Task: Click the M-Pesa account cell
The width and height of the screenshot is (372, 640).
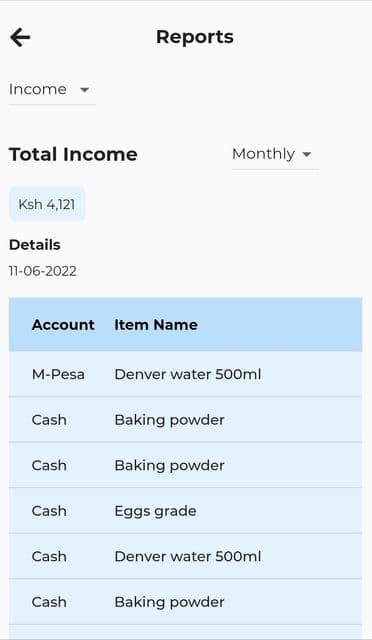Action: pyautogui.click(x=58, y=374)
